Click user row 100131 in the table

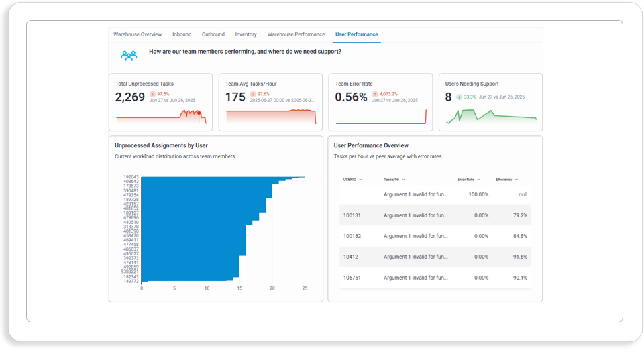pyautogui.click(x=435, y=215)
